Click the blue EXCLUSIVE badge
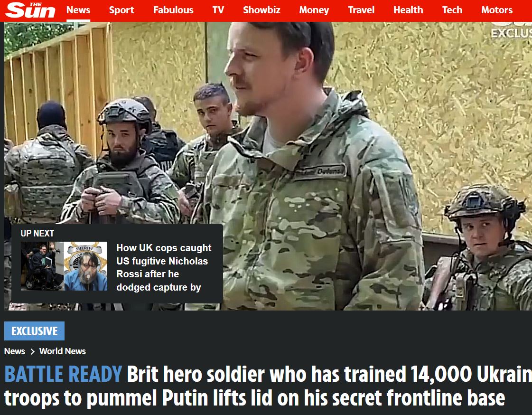Image resolution: width=532 pixels, height=415 pixels. point(34,331)
